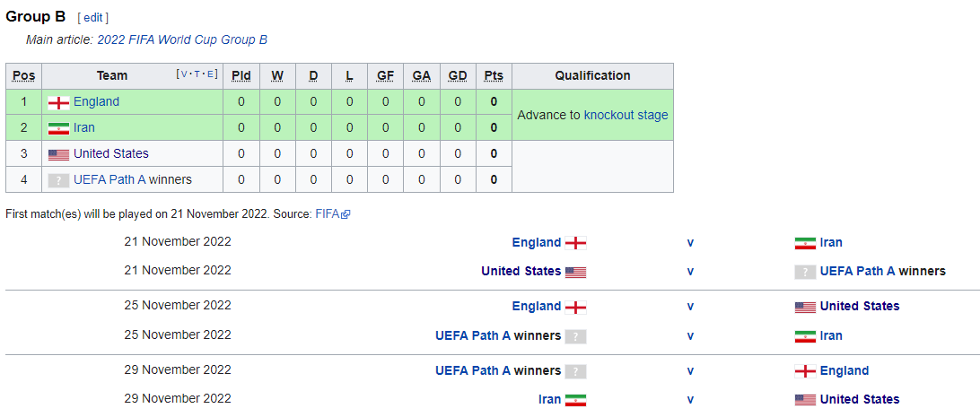Click the FIFA source link
The width and height of the screenshot is (980, 417).
click(x=327, y=214)
